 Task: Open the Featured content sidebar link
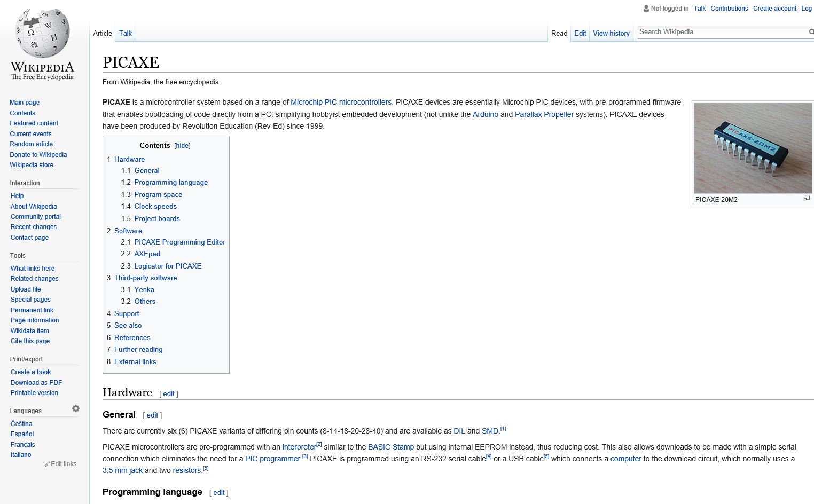tap(34, 123)
